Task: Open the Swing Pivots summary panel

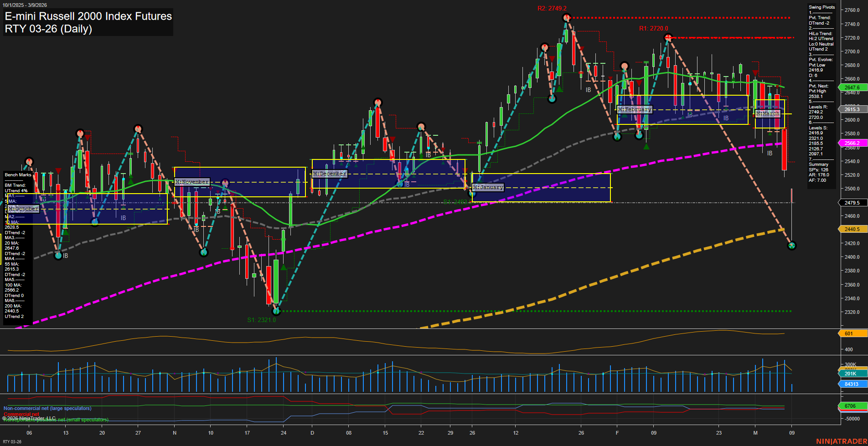Action: [821, 7]
